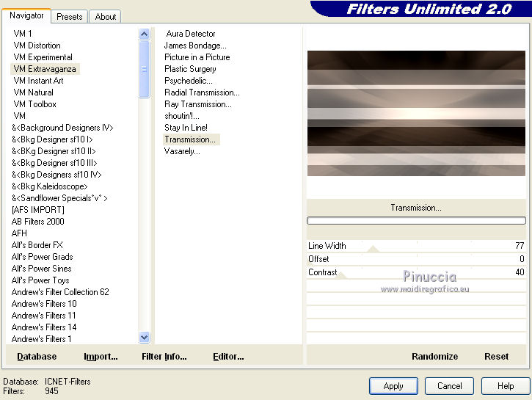The height and width of the screenshot is (400, 532).
Task: Open the Presets tab
Action: pos(70,17)
